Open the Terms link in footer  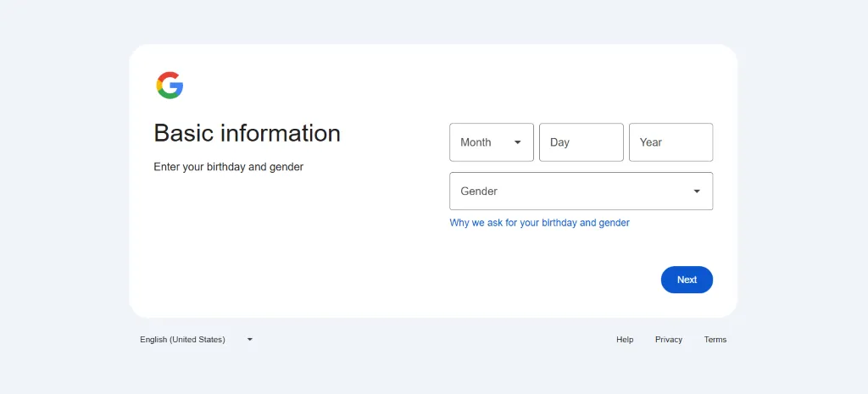click(x=715, y=340)
